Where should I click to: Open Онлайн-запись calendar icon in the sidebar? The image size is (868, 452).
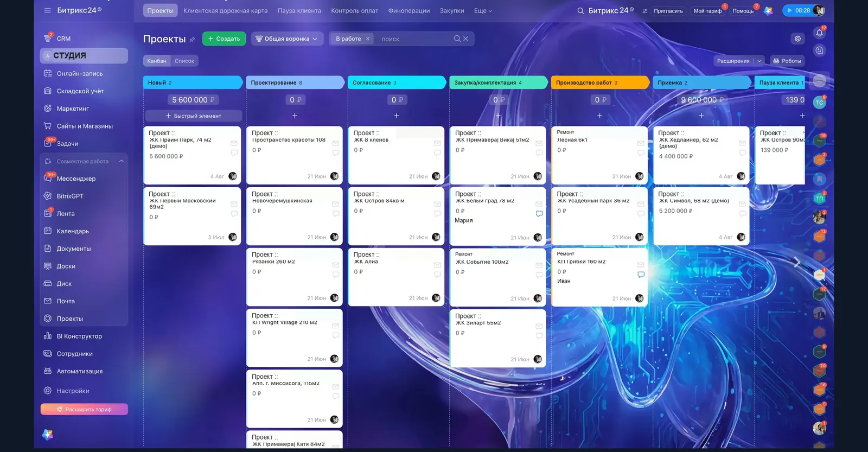tap(48, 73)
